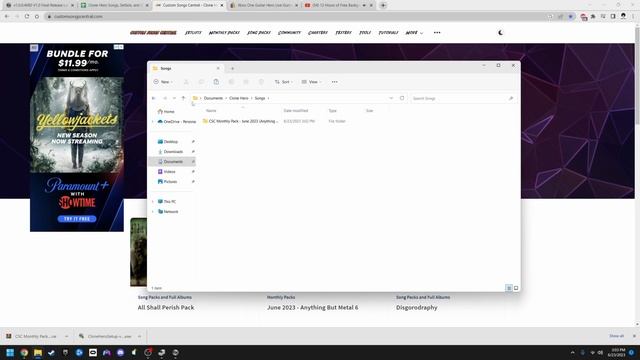This screenshot has width=640, height=360.
Task: Toggle dark mode moon icon on website
Action: [x=500, y=33]
